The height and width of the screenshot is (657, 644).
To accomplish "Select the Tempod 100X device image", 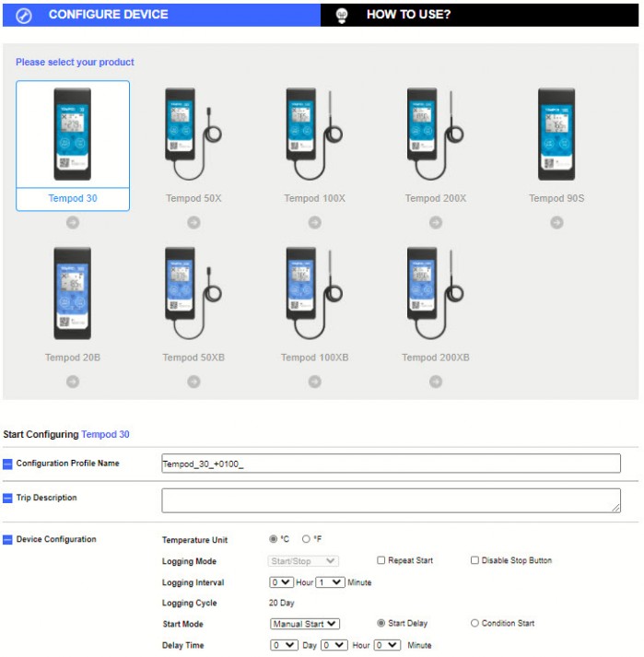I will (314, 135).
